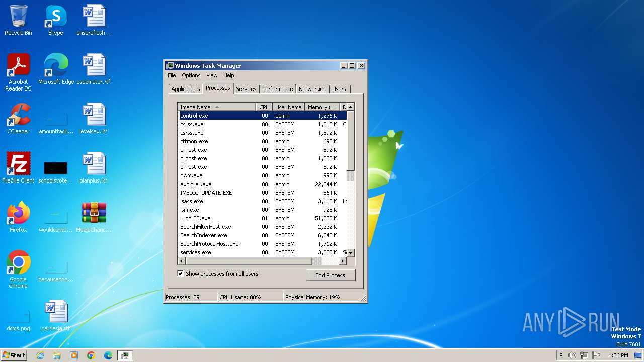
Task: Select the control.exe process row
Action: point(262,116)
